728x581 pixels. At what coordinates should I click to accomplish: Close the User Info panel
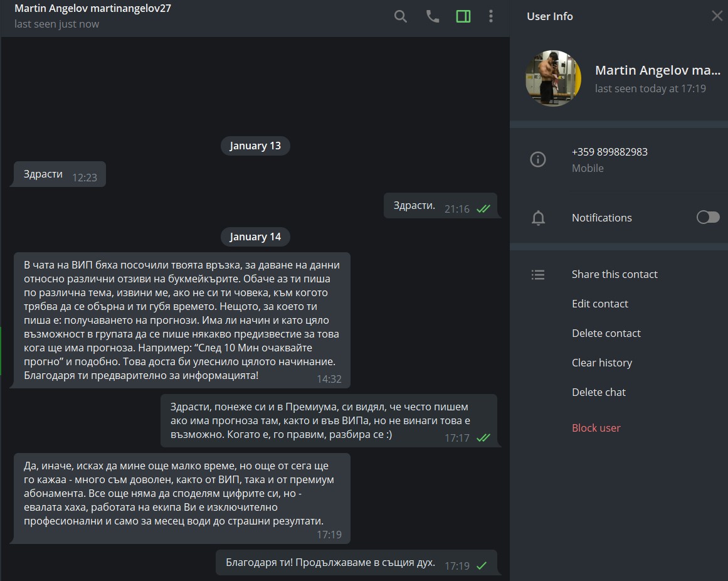coord(717,16)
